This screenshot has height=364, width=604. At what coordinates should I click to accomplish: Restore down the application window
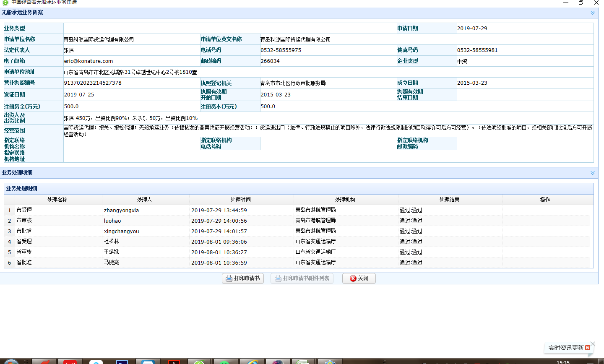[581, 3]
